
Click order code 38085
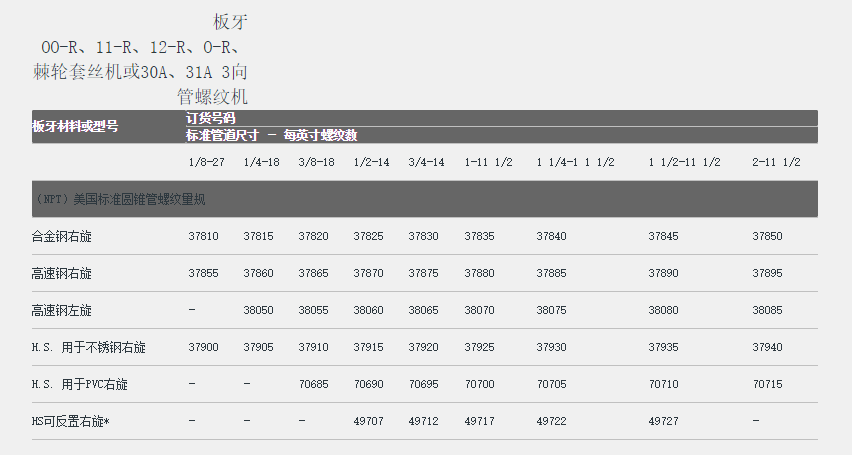tap(767, 310)
